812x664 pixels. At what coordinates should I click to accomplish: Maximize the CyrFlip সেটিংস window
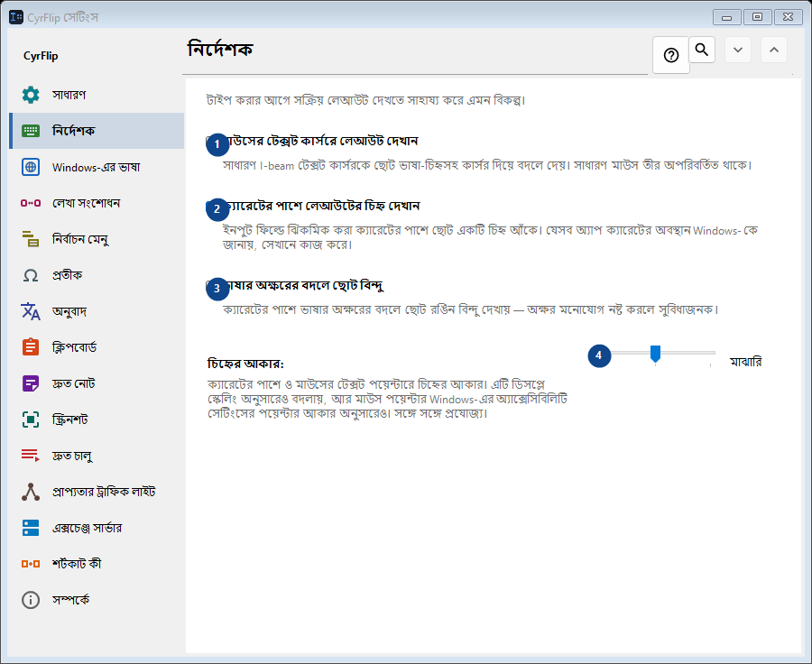[x=757, y=17]
